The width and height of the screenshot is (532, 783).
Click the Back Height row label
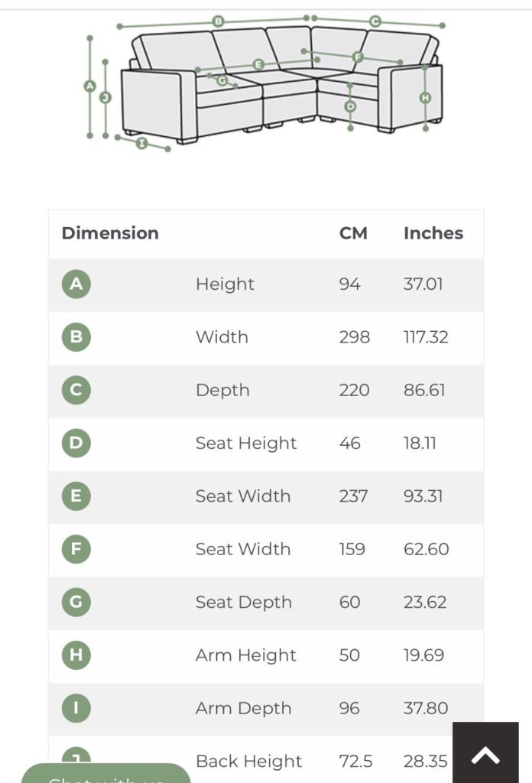click(x=248, y=761)
